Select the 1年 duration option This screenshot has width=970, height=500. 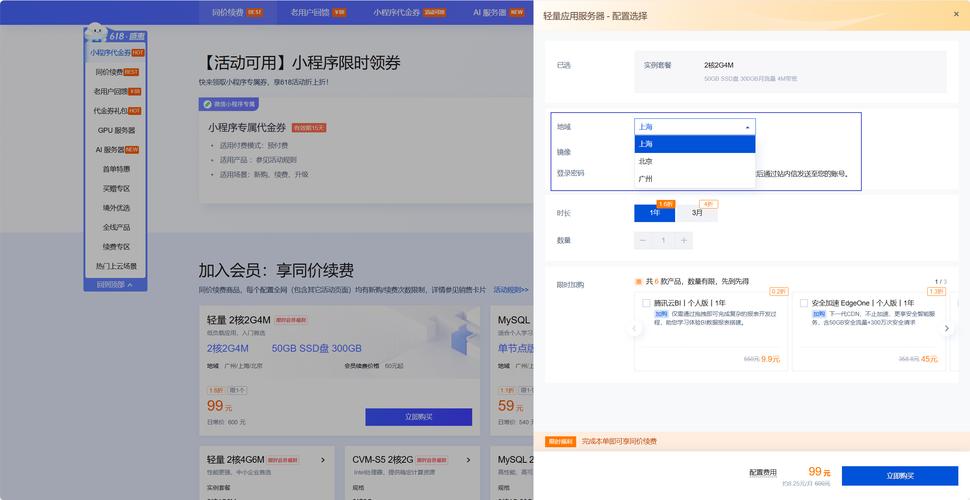pos(655,212)
